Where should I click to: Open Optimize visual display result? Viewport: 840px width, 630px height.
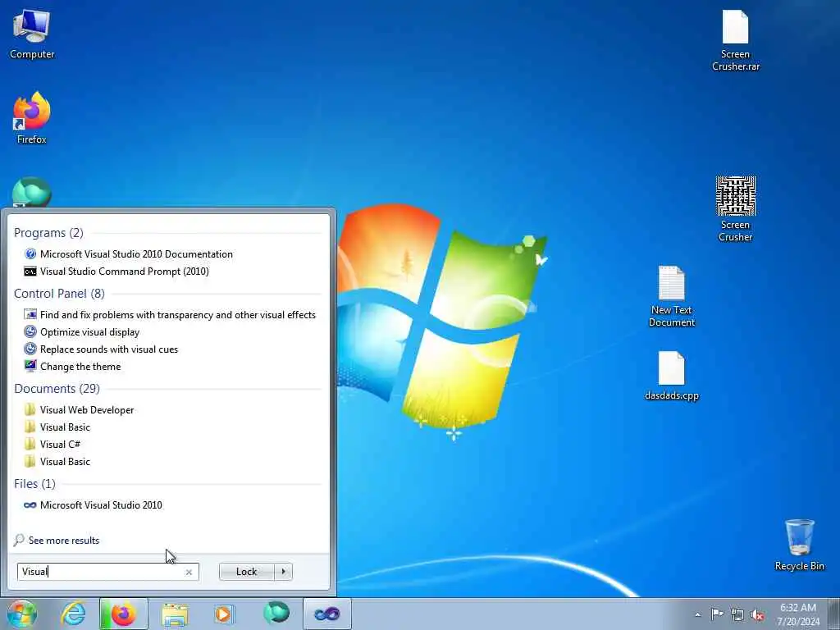[x=82, y=332]
